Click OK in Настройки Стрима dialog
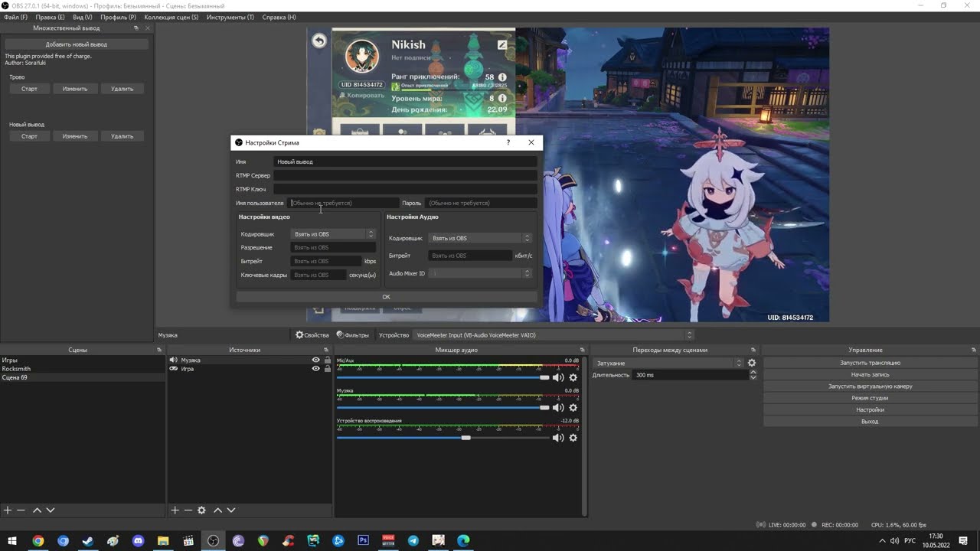Viewport: 980px width, 551px height. coord(386,297)
